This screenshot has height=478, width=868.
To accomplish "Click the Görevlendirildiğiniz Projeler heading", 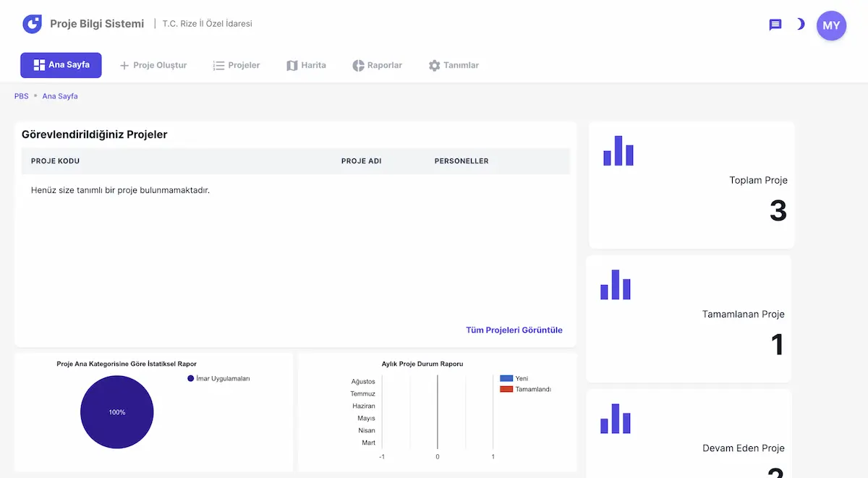I will pos(95,135).
